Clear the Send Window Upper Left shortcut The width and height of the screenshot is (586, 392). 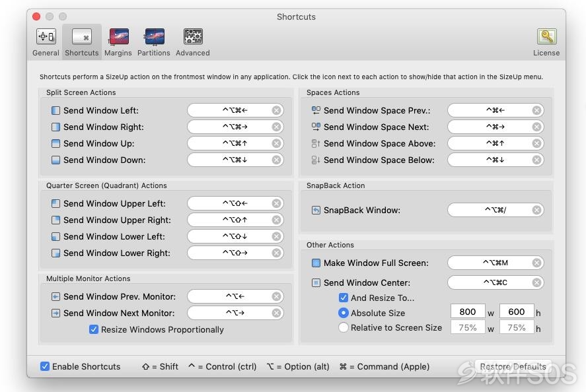(276, 203)
